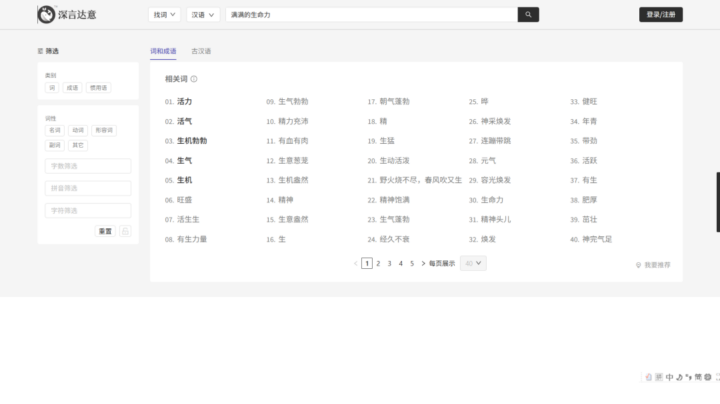Viewport: 720px width, 404px height.
Task: Click the IME checkmark logo icon
Action: point(648,377)
